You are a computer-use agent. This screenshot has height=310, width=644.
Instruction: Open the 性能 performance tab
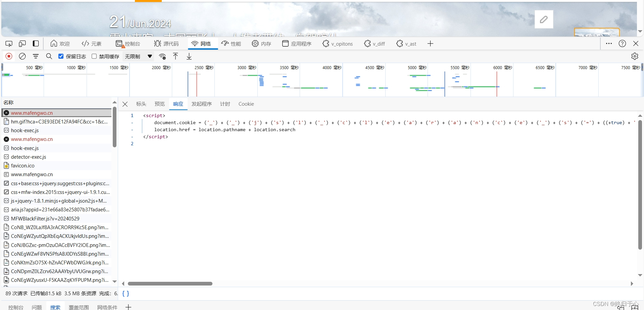pyautogui.click(x=231, y=44)
